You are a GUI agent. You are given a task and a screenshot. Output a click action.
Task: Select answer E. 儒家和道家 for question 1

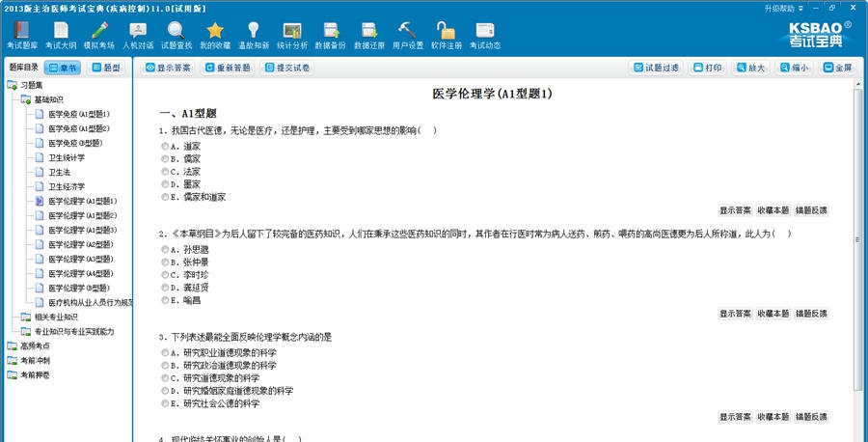164,197
